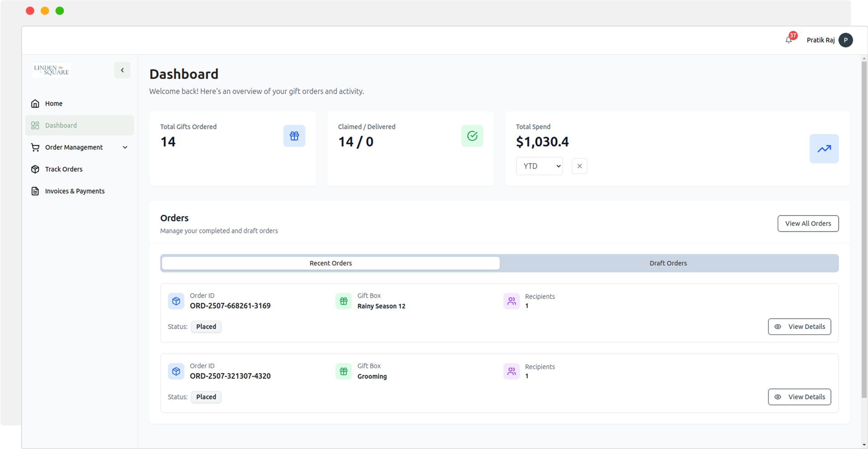Viewport: 868px width, 449px height.
Task: Click the gift box icon beside Rainy Season 12
Action: click(344, 301)
